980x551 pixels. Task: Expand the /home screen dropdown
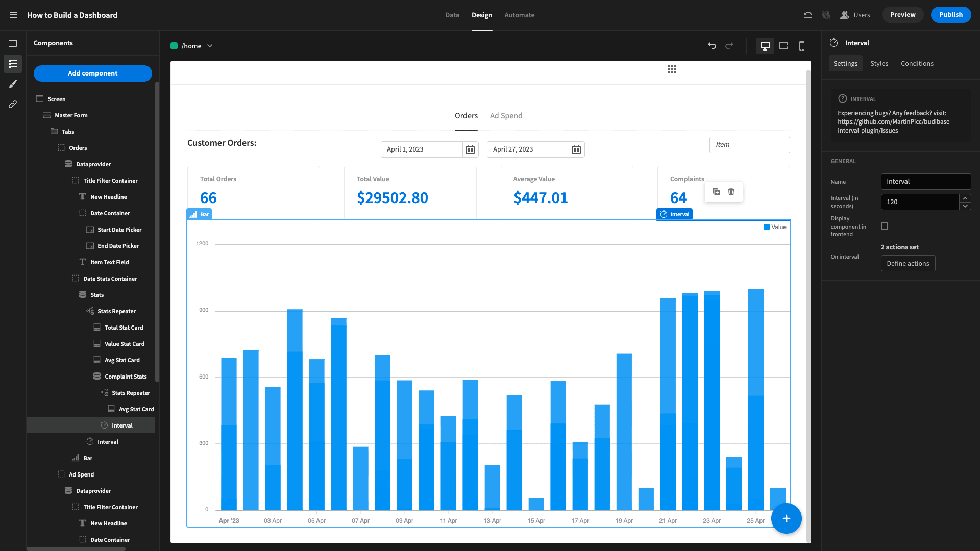coord(192,46)
